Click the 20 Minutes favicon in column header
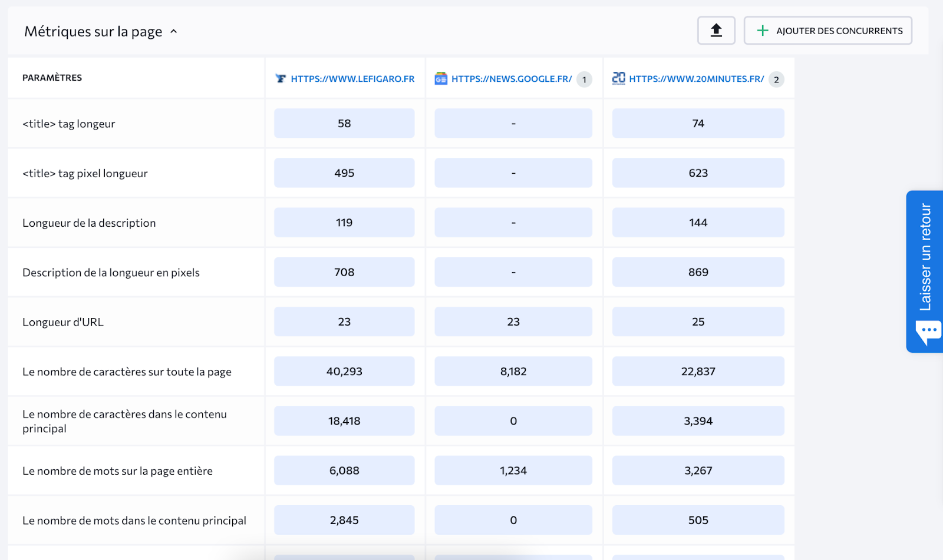The image size is (943, 560). tap(618, 78)
